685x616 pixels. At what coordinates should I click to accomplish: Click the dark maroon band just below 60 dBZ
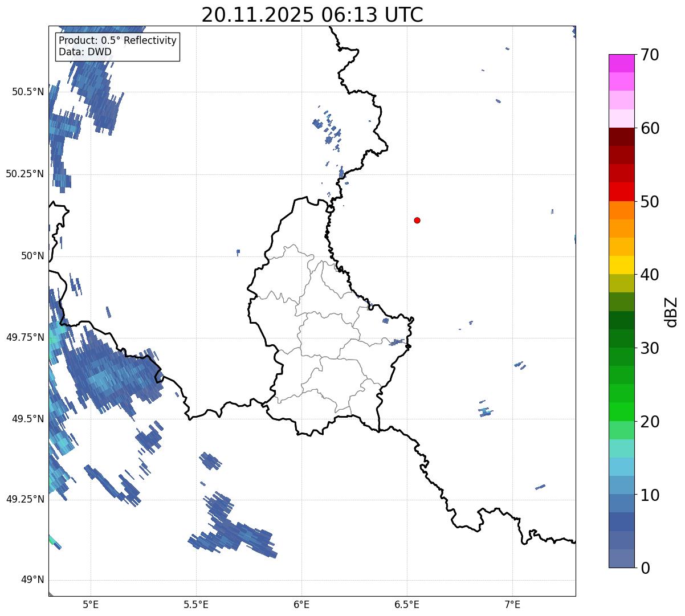[621, 137]
